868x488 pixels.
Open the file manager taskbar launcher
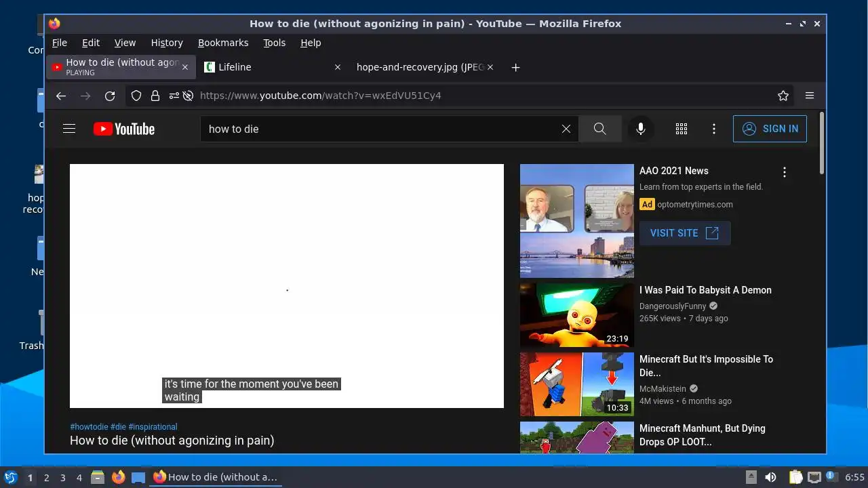(98, 477)
